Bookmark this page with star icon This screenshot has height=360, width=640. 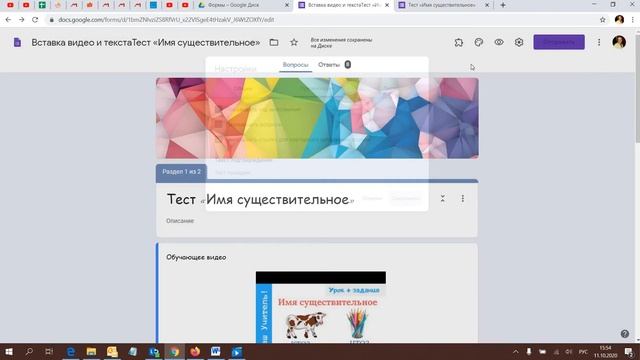point(602,20)
